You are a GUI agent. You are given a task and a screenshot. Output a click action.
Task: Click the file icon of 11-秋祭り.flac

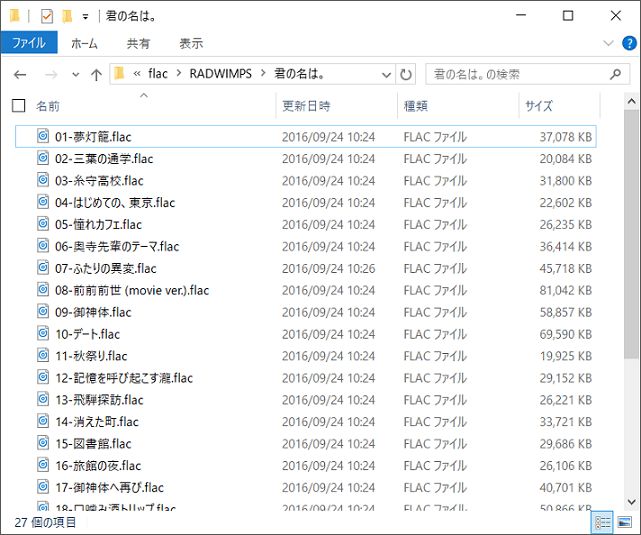pyautogui.click(x=43, y=355)
